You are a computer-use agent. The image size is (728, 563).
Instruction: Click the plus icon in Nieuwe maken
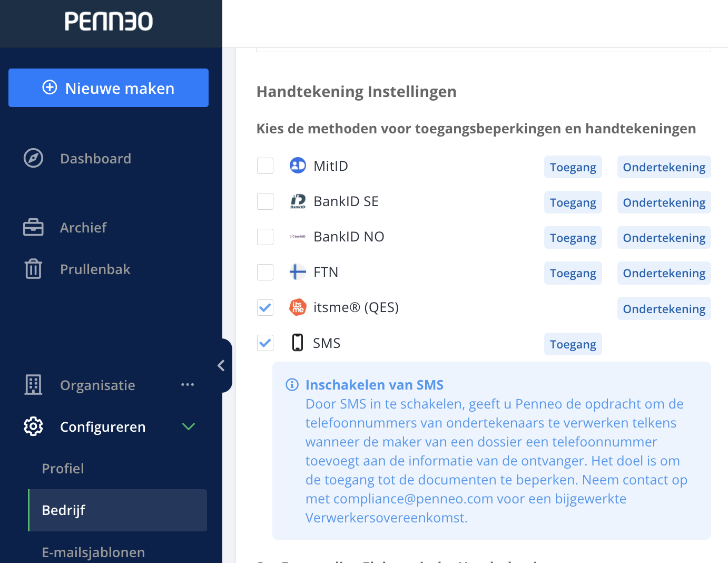tap(50, 88)
